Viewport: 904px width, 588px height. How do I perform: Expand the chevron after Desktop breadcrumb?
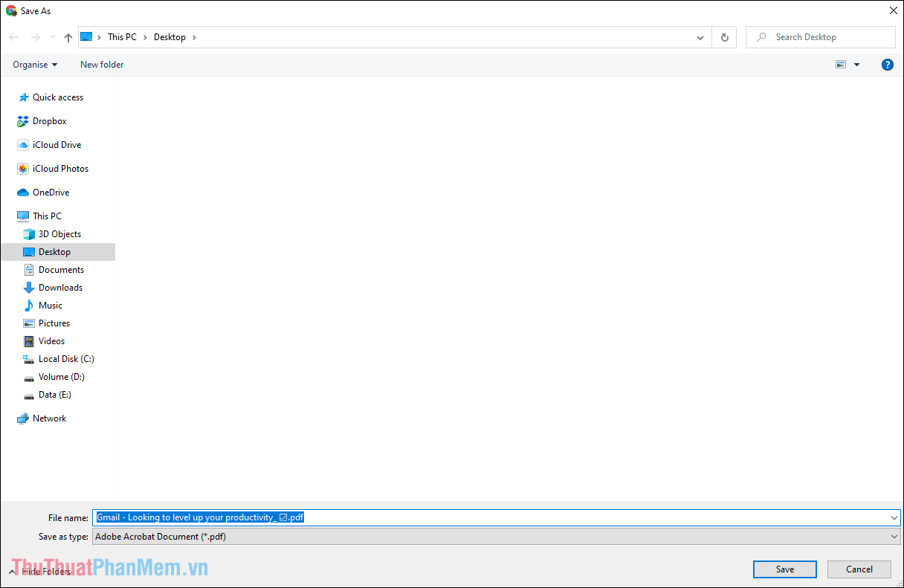(194, 37)
